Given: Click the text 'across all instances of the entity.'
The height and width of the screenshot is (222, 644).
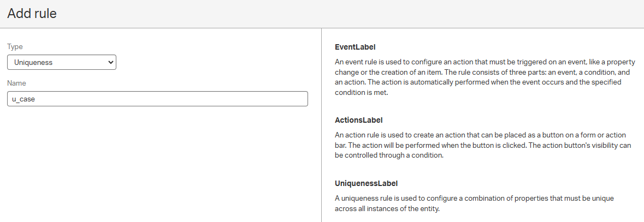Looking at the screenshot, I should point(387,208).
